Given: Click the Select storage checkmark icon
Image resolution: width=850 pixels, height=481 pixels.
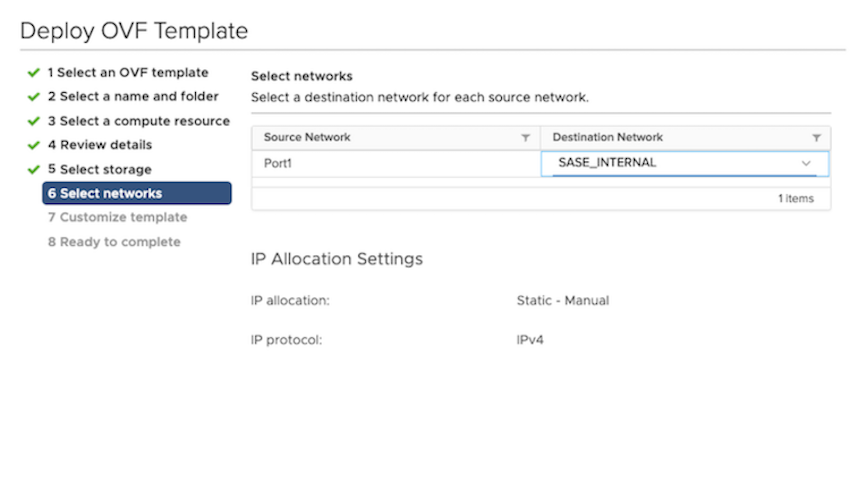Looking at the screenshot, I should point(34,169).
